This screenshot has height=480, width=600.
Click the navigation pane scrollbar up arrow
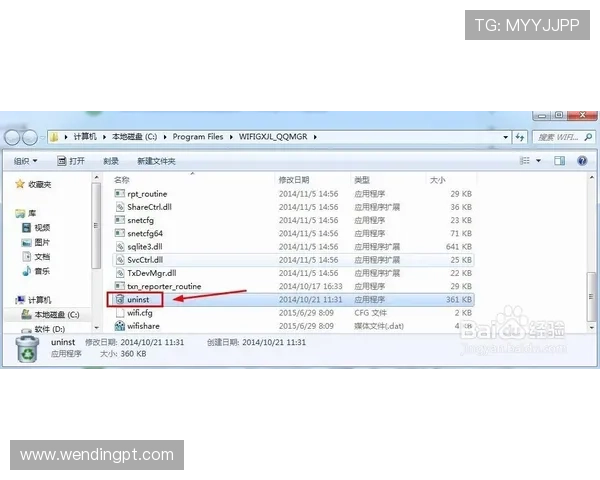tap(96, 177)
